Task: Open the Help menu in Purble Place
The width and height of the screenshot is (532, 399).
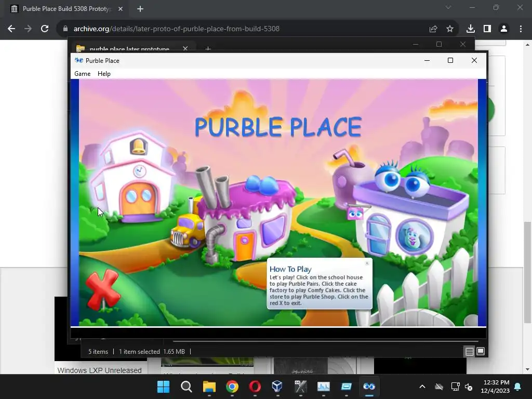Action: pos(104,74)
